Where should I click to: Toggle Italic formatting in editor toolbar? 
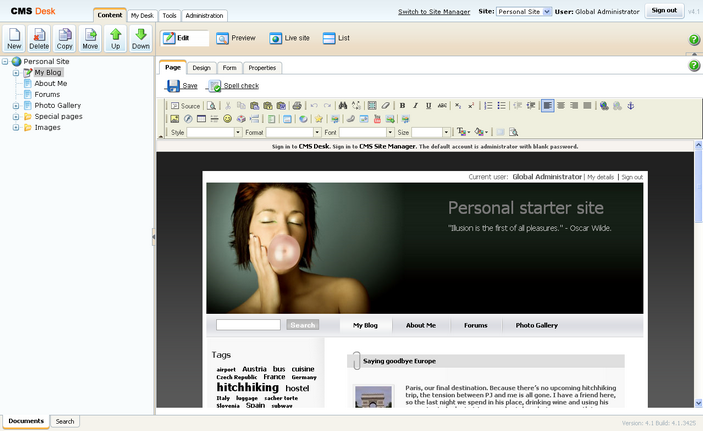pos(415,105)
